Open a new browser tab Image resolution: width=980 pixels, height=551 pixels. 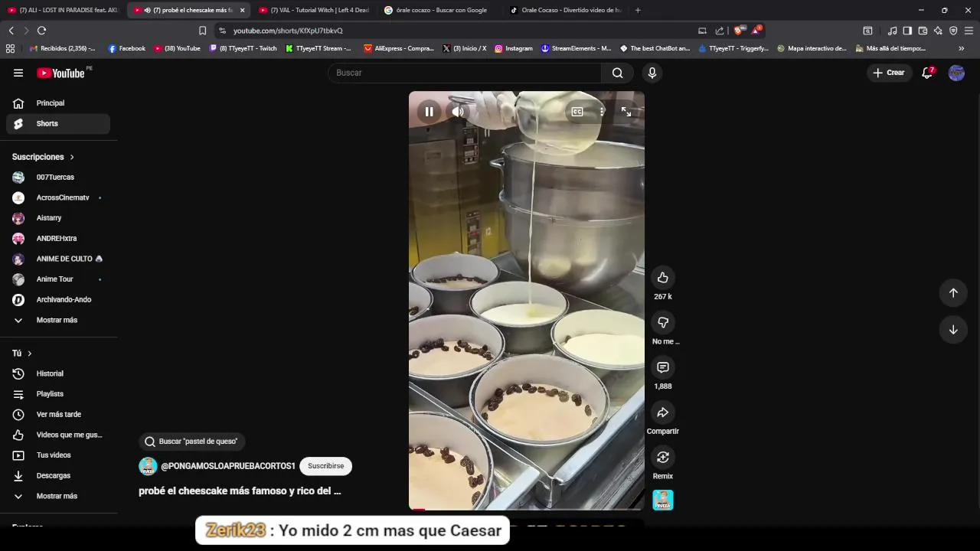[x=638, y=10]
